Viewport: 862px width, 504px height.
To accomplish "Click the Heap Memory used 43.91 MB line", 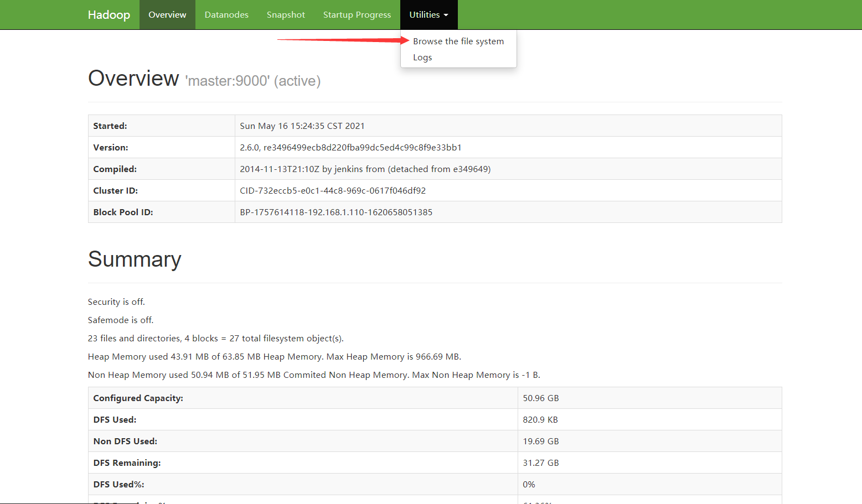I will point(275,357).
